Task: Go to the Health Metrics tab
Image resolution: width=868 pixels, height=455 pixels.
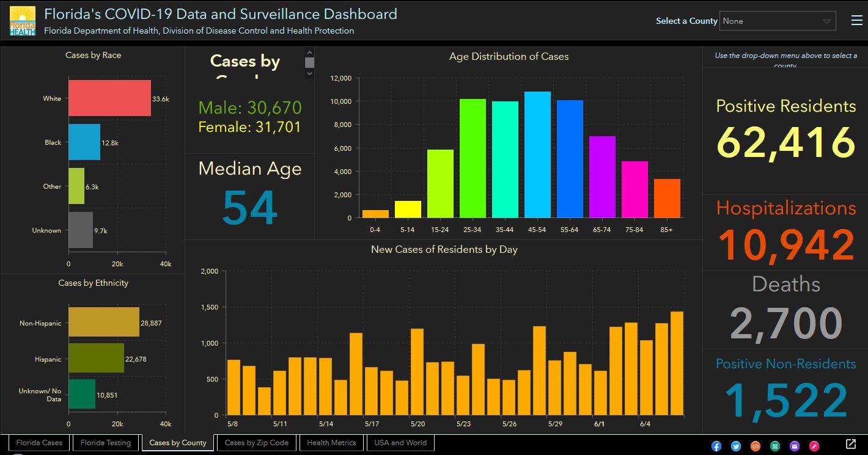Action: click(x=331, y=443)
